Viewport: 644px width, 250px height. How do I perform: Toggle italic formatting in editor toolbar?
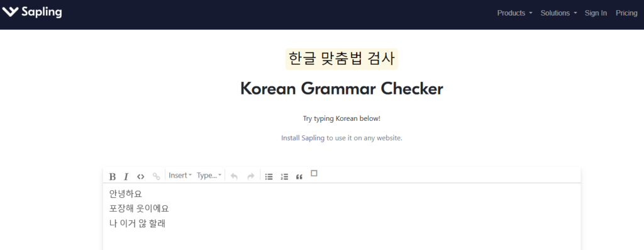pos(126,177)
